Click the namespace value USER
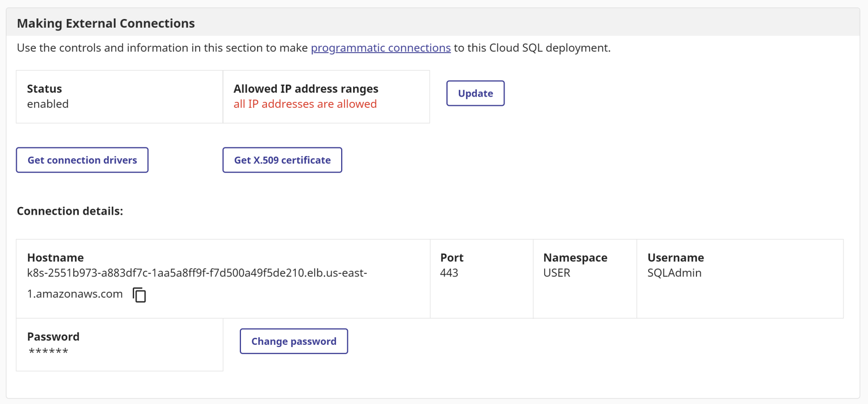Screen dimensions: 868x404 click(557, 273)
